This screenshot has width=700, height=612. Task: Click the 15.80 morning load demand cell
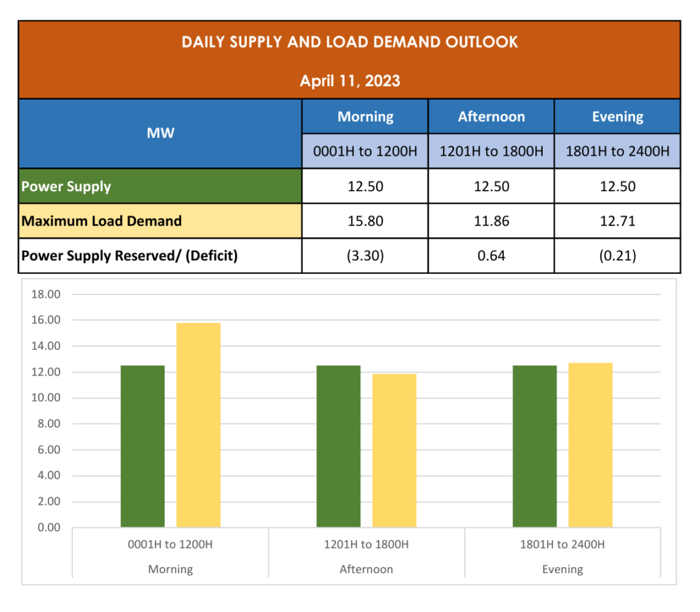click(365, 221)
